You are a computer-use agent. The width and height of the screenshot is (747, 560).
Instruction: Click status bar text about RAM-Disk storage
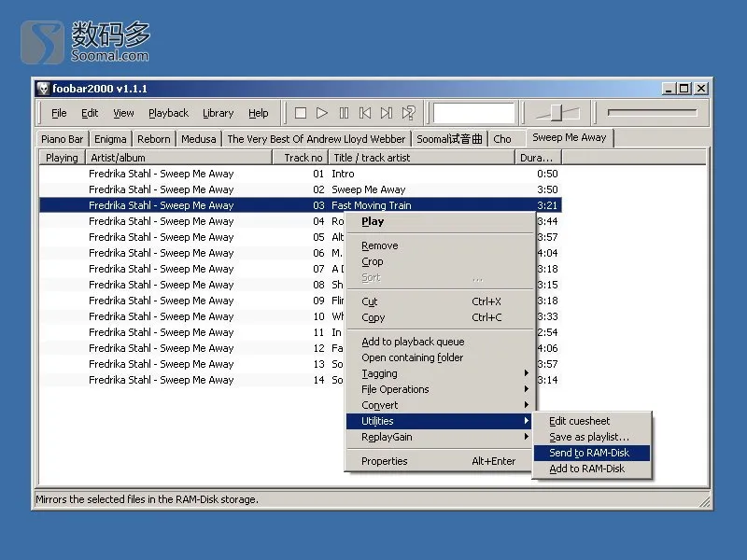(147, 499)
